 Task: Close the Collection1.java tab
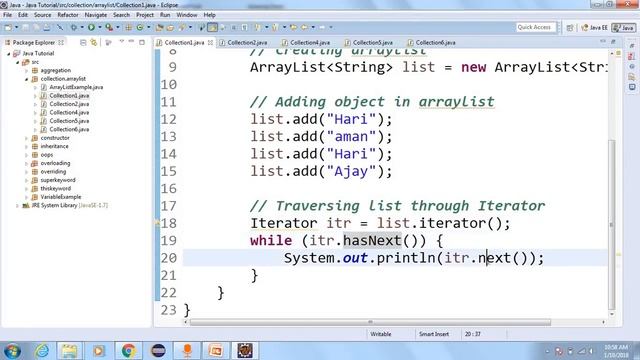coord(210,42)
